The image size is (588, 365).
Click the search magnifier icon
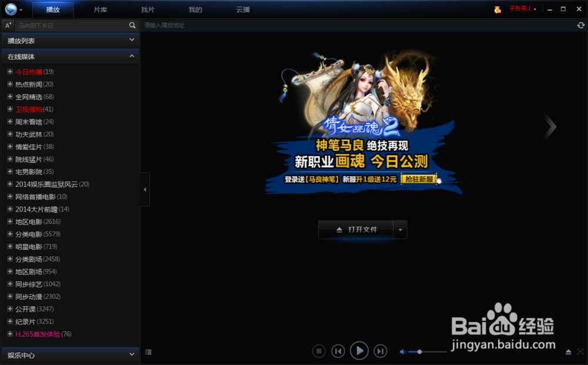point(132,25)
